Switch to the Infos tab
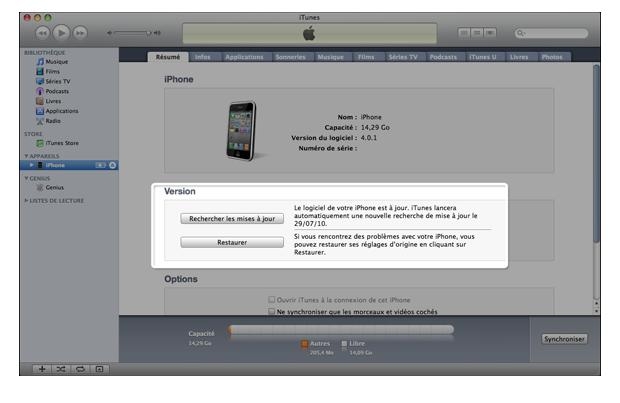The width and height of the screenshot is (620, 403). (x=203, y=57)
